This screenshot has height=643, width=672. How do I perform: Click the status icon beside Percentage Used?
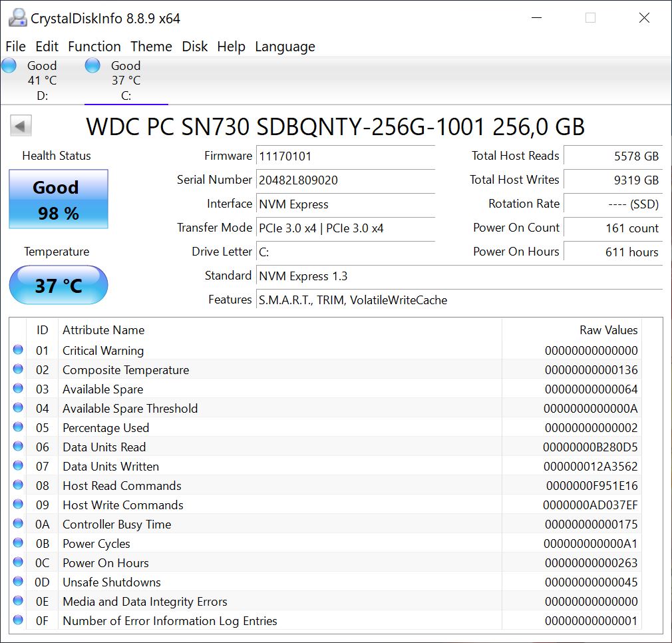coord(18,427)
